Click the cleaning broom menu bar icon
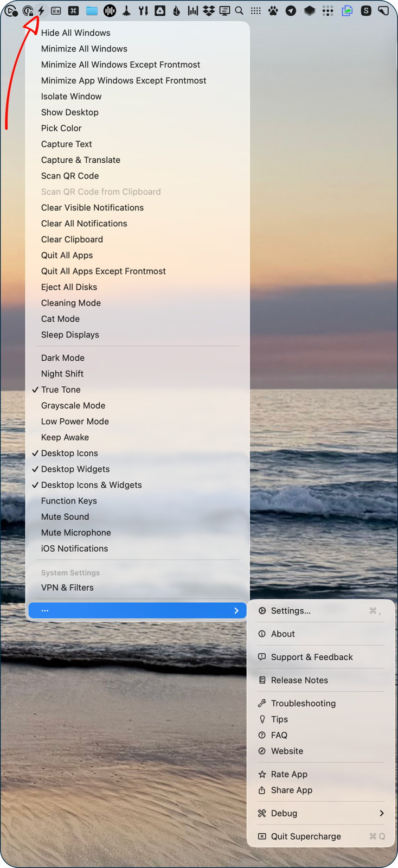Screen dimensions: 398x868 click(126, 10)
